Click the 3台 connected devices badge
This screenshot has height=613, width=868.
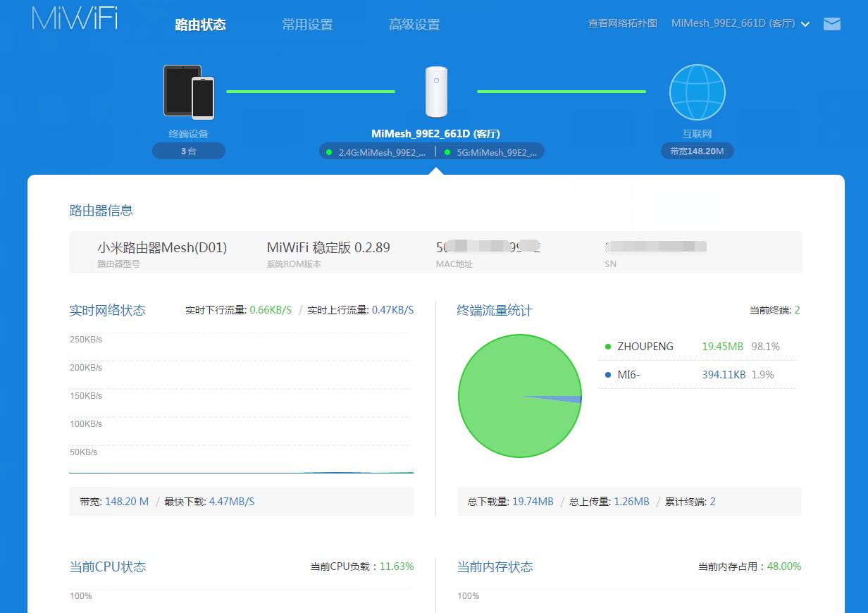point(188,150)
